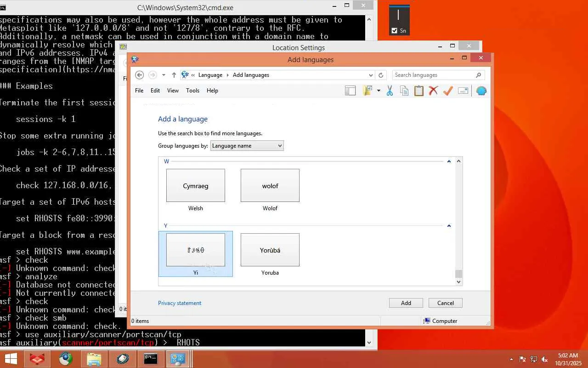588x368 pixels.
Task: Open the Action Center flag in tray
Action: point(523,359)
